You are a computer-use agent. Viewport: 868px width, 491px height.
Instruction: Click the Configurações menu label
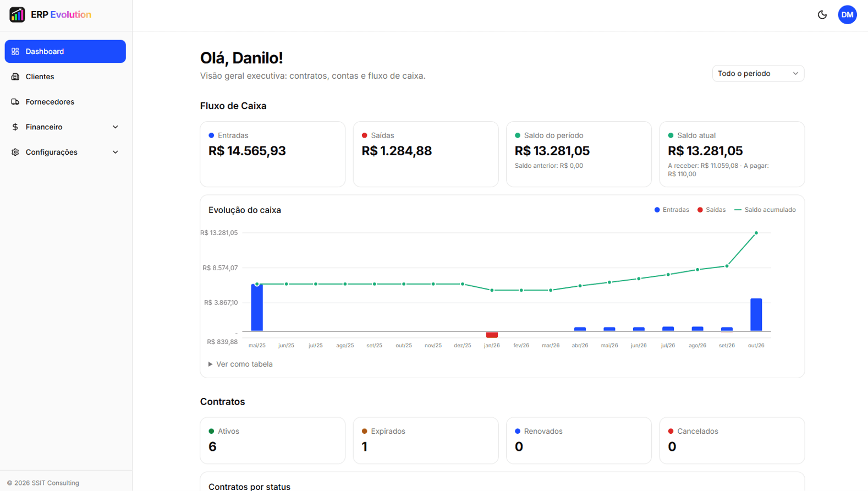(52, 152)
